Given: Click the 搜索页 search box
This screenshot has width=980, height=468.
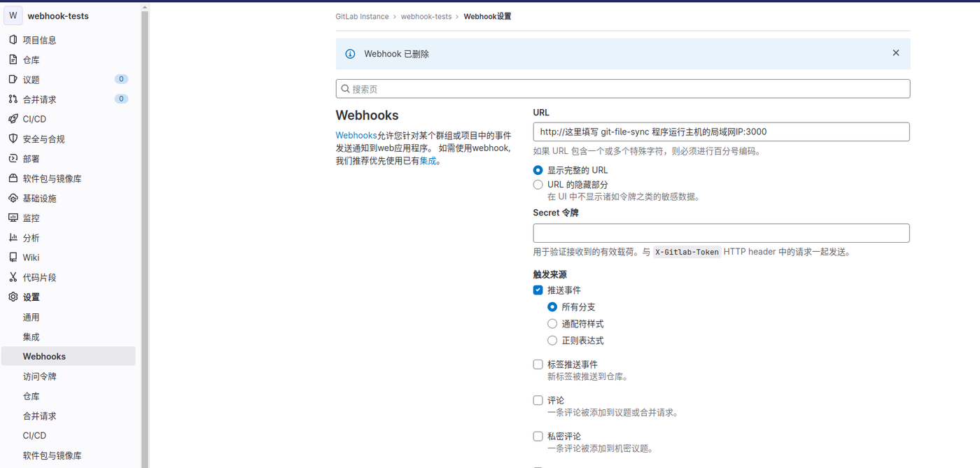Looking at the screenshot, I should point(623,89).
